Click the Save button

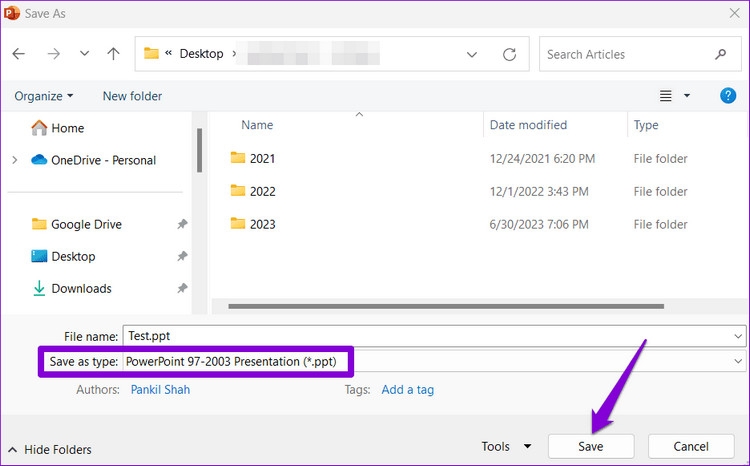tap(591, 446)
